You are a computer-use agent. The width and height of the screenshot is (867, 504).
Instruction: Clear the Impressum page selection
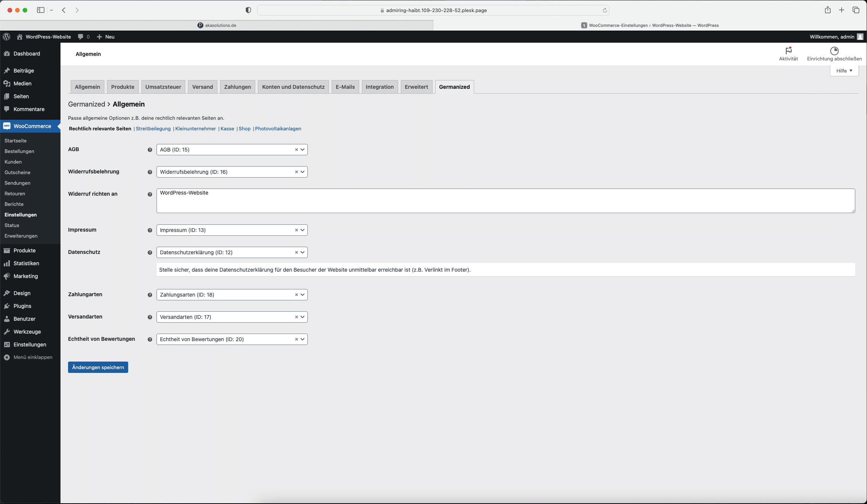click(296, 230)
